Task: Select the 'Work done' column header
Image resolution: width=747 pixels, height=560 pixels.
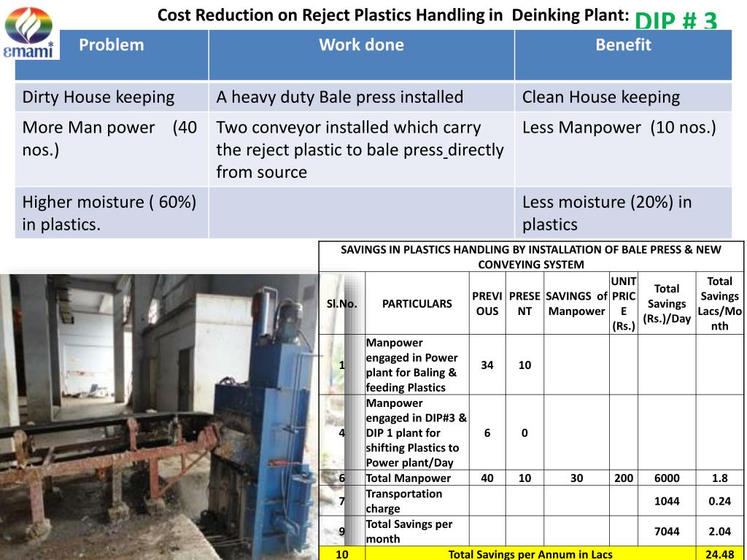Action: pos(361,44)
